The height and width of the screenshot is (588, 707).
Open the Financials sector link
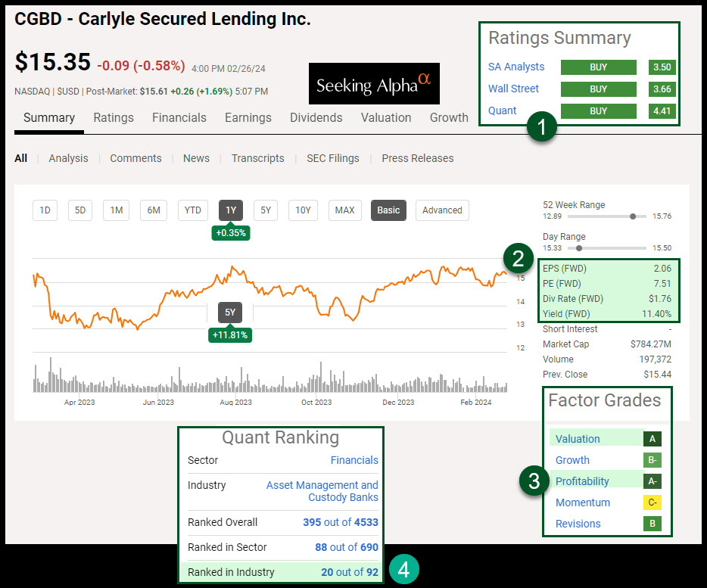tap(354, 460)
